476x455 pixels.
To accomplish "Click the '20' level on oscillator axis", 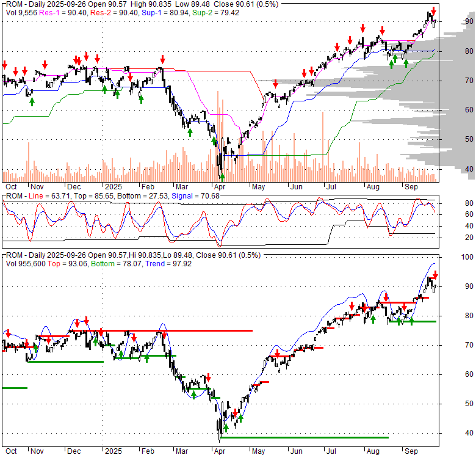I will (x=469, y=238).
